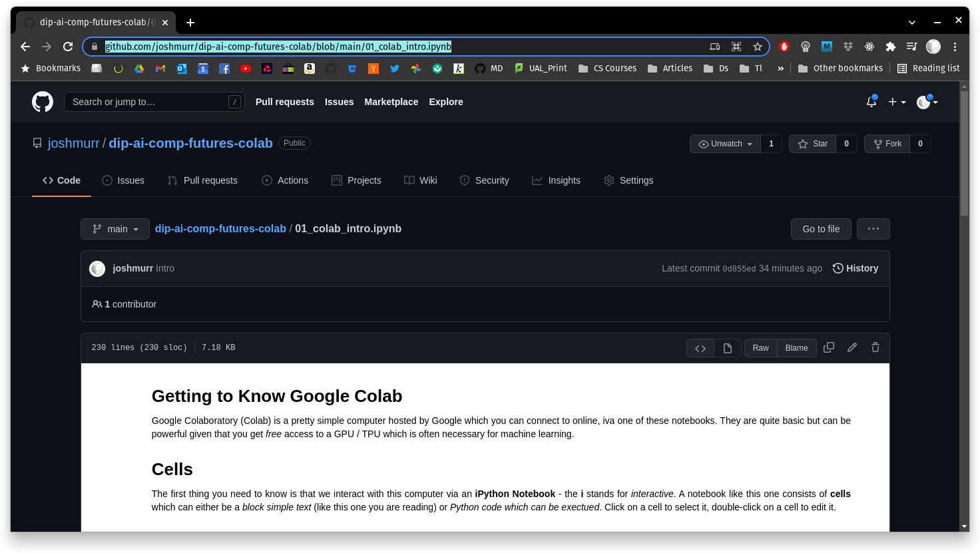Screen dimensions: 980x553
Task: Open the three-dots more options menu
Action: (873, 229)
